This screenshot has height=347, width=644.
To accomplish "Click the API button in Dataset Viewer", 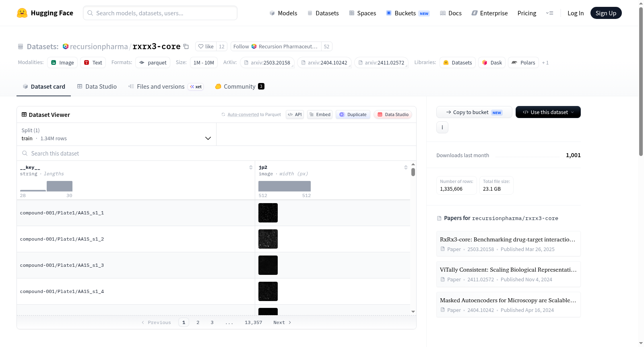I will [295, 114].
